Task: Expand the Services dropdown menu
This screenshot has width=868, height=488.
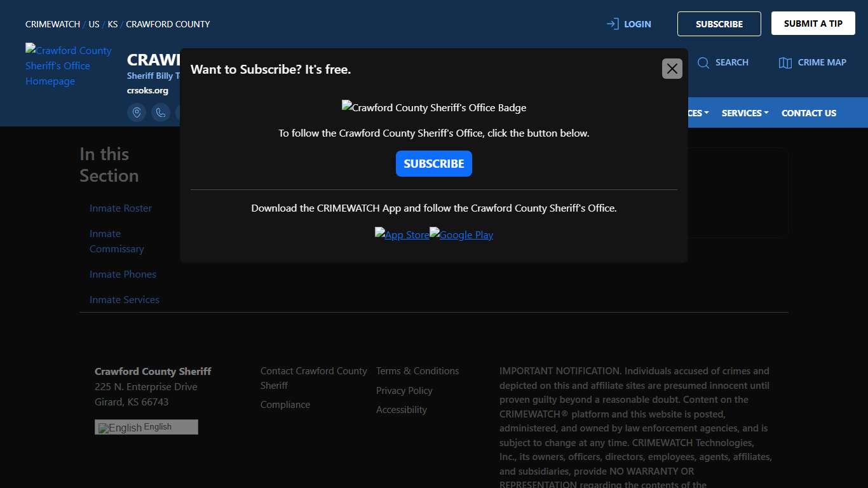Action: coord(745,113)
